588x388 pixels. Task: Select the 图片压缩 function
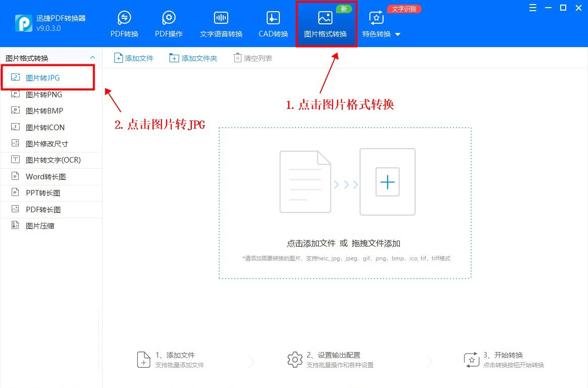tap(40, 225)
